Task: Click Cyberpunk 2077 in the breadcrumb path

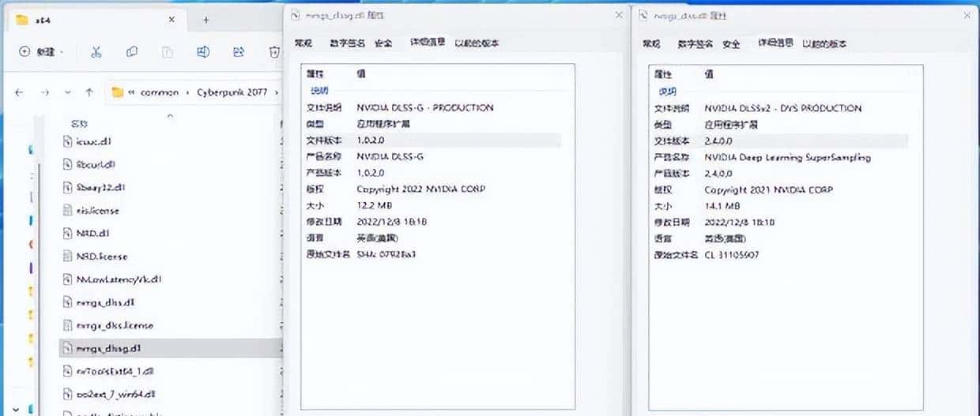Action: 234,92
